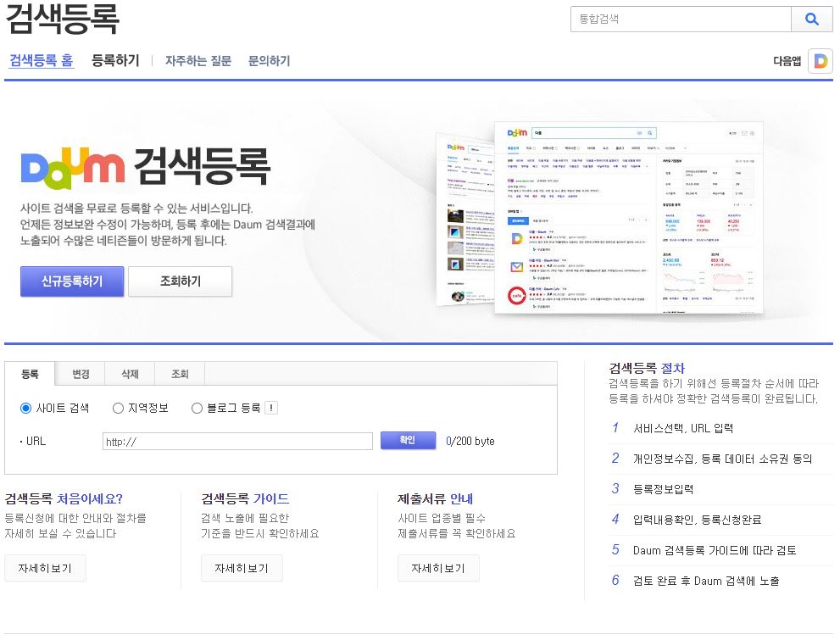Click the Daum search results preview image
Screen dimensions: 840x640
(600, 219)
